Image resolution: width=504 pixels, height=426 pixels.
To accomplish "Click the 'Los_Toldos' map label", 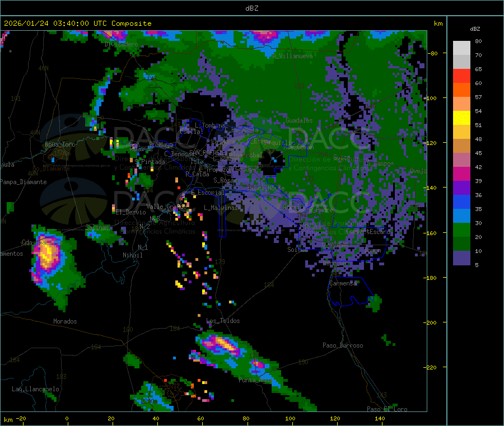I will tap(223, 321).
